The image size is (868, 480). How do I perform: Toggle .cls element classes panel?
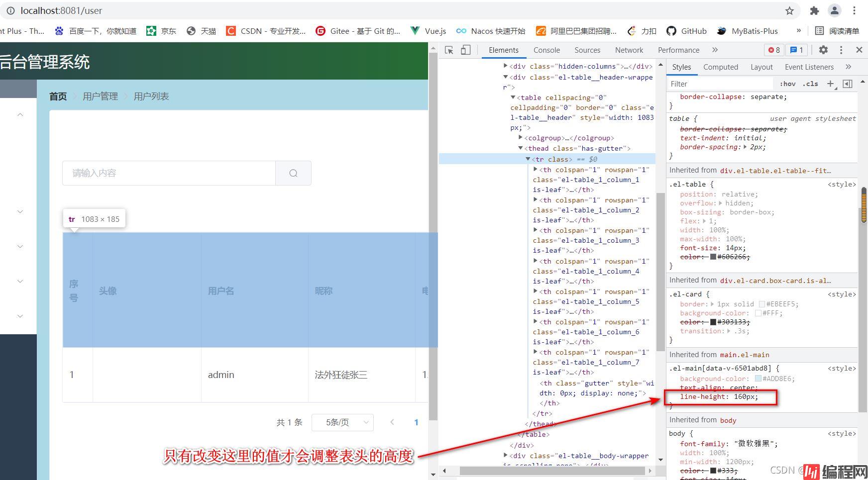click(810, 84)
